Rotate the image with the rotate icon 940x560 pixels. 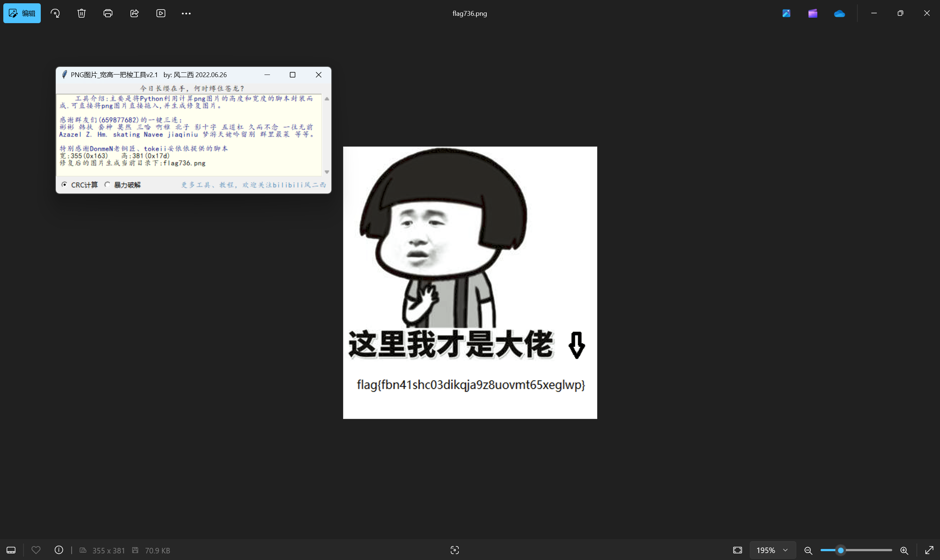[55, 13]
